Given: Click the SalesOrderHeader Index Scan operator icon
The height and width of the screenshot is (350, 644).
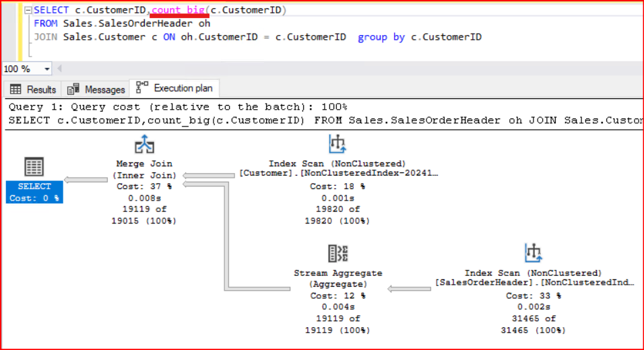Looking at the screenshot, I should tap(534, 254).
